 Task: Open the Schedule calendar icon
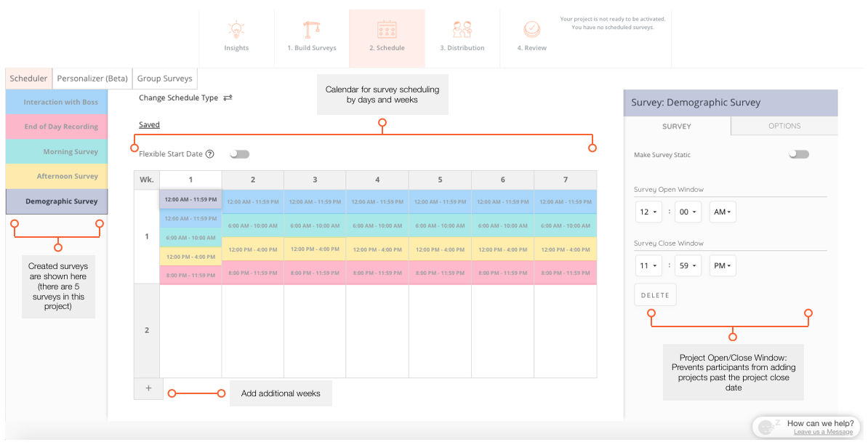point(387,29)
